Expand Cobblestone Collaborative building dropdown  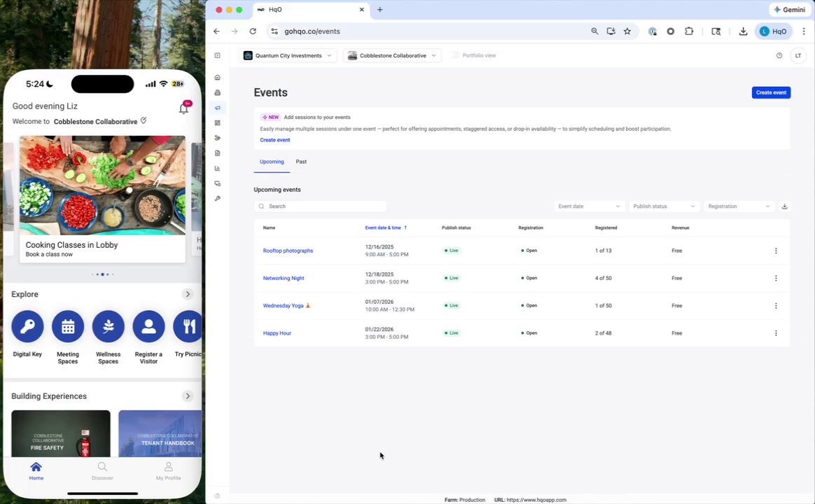click(x=392, y=55)
